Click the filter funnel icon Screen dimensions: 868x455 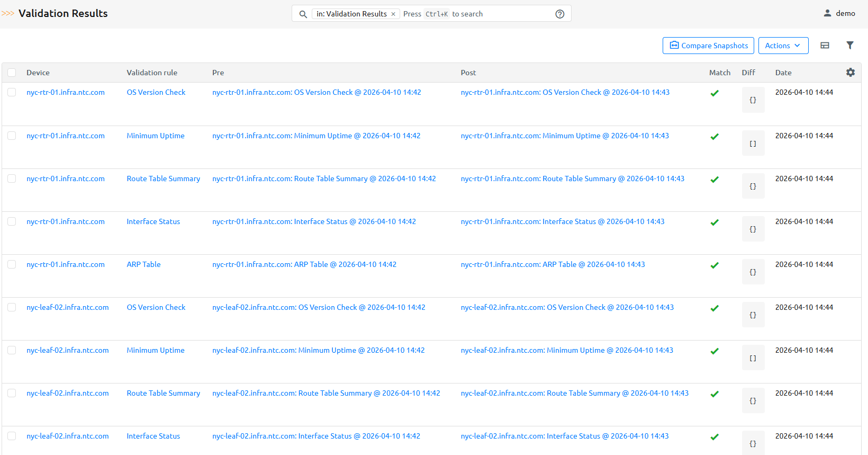(x=849, y=46)
